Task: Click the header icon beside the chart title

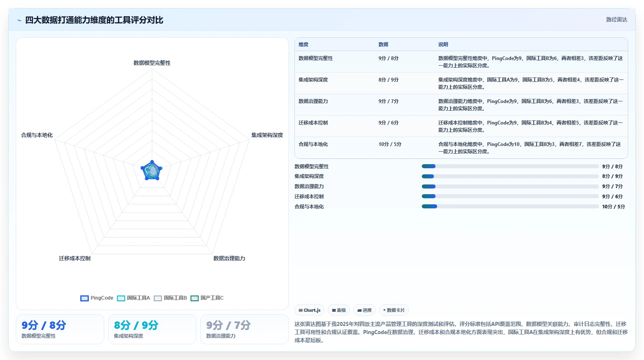Action: (19, 20)
